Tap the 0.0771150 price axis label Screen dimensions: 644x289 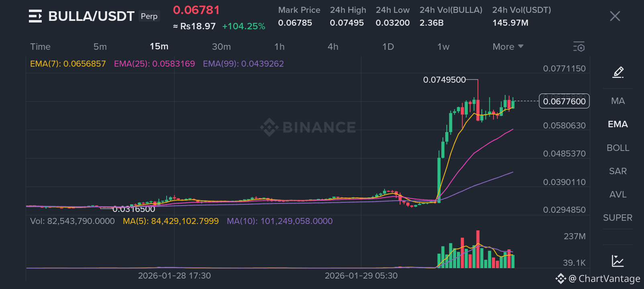564,69
